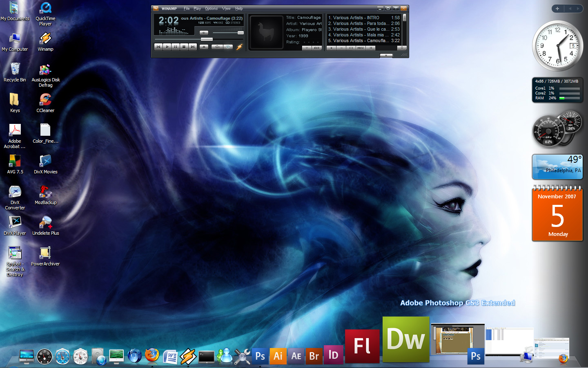The width and height of the screenshot is (588, 368).
Task: Open MSN Messenger from the dock
Action: click(224, 356)
